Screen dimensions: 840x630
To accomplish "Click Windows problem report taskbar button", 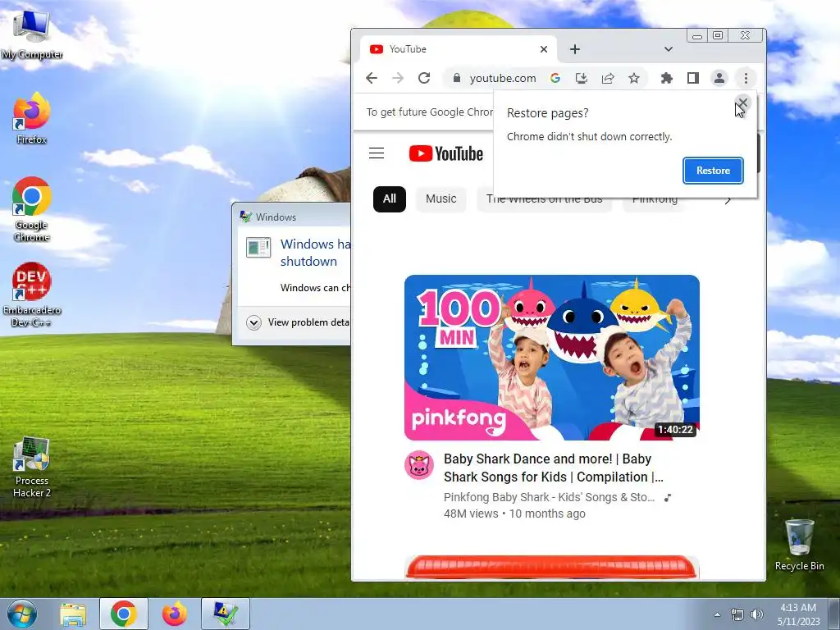I will pos(226,614).
